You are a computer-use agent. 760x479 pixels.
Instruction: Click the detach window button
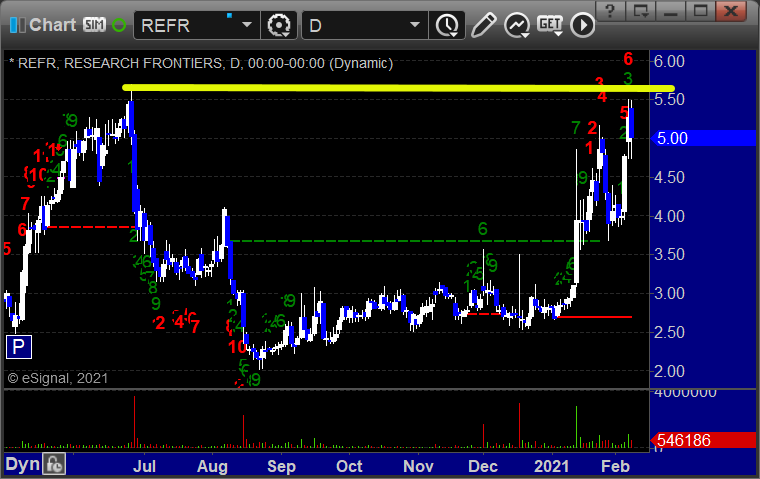pyautogui.click(x=640, y=11)
